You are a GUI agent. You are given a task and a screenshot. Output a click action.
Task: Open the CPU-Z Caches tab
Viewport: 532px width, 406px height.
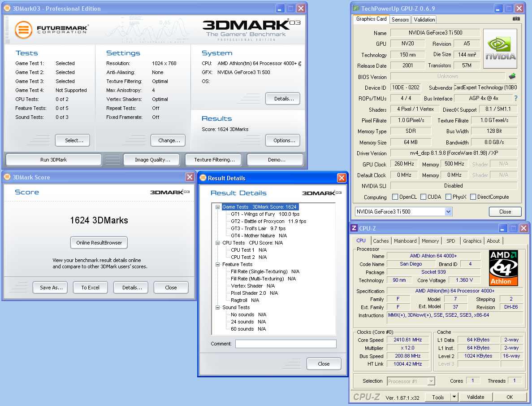[381, 241]
